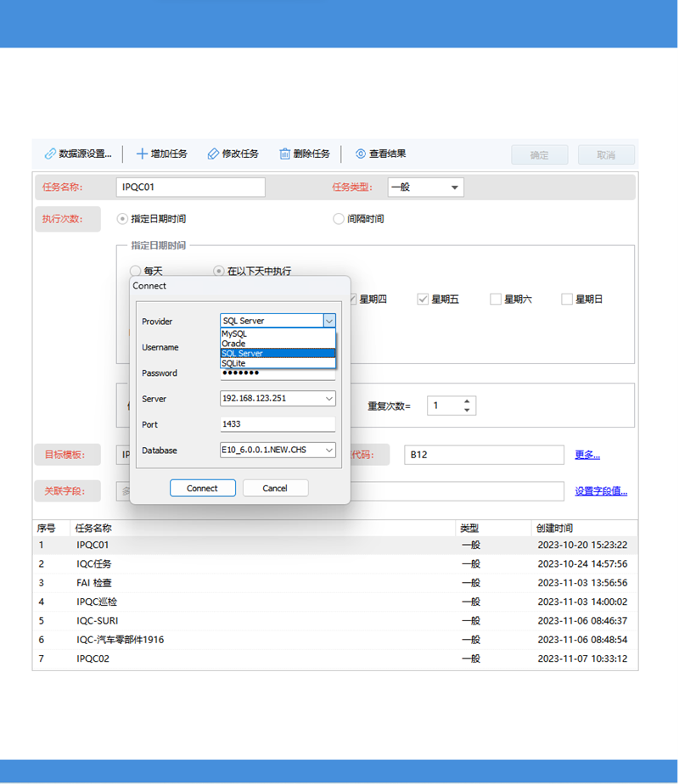Click the 删除任务 trash icon

pos(284,154)
